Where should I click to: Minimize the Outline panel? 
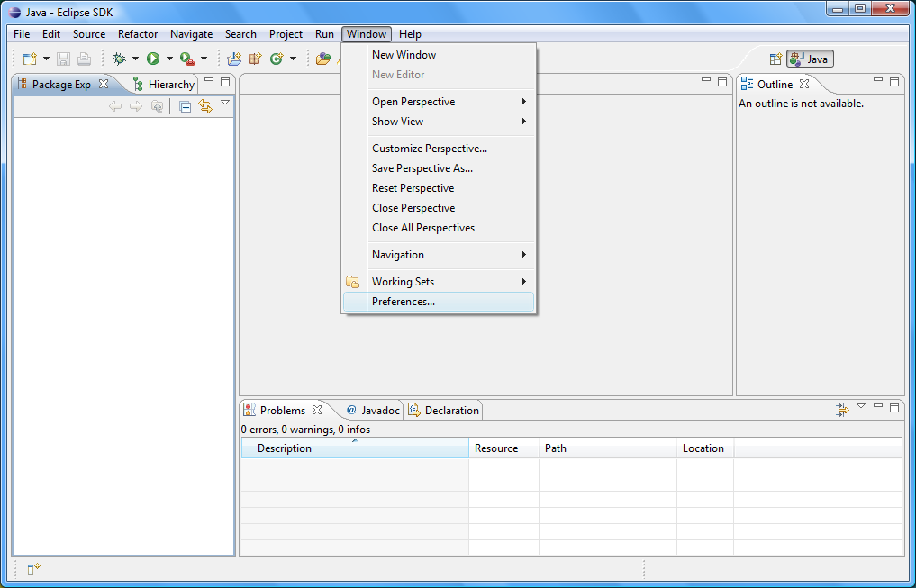tap(878, 80)
